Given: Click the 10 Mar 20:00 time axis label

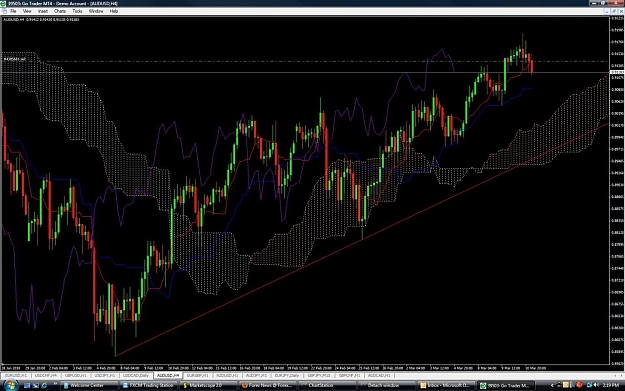Looking at the screenshot, I should [x=535, y=368].
